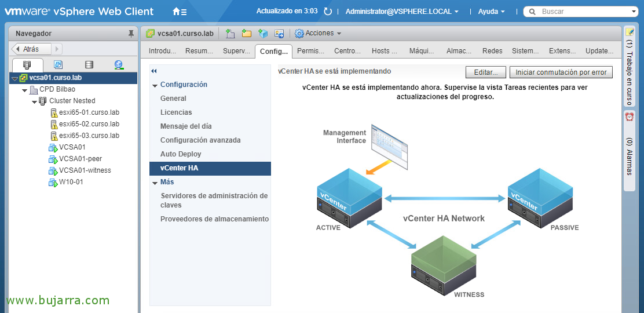Collapse the configuration side menu with double arrows

tap(154, 71)
